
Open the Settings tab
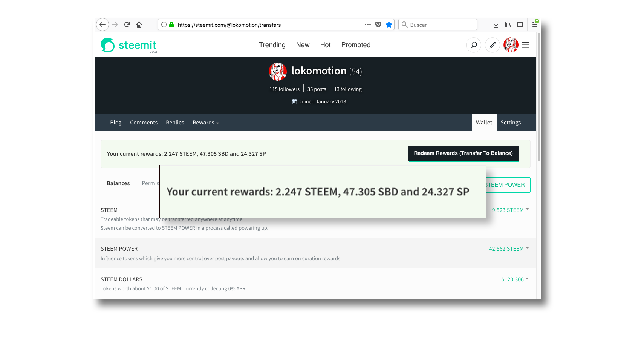[511, 123]
